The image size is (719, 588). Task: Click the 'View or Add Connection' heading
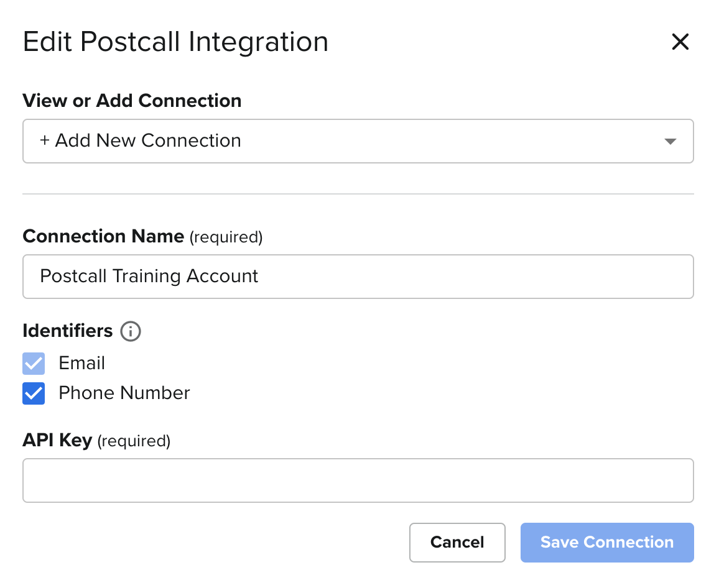(x=132, y=101)
